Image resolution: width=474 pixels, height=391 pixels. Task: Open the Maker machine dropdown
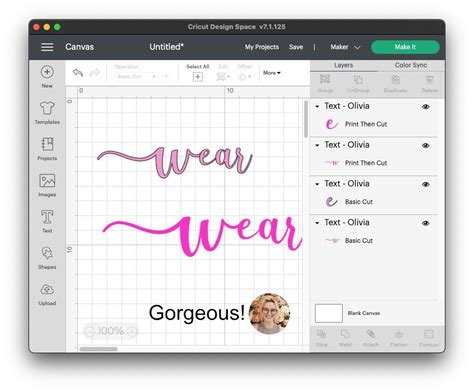coord(345,47)
